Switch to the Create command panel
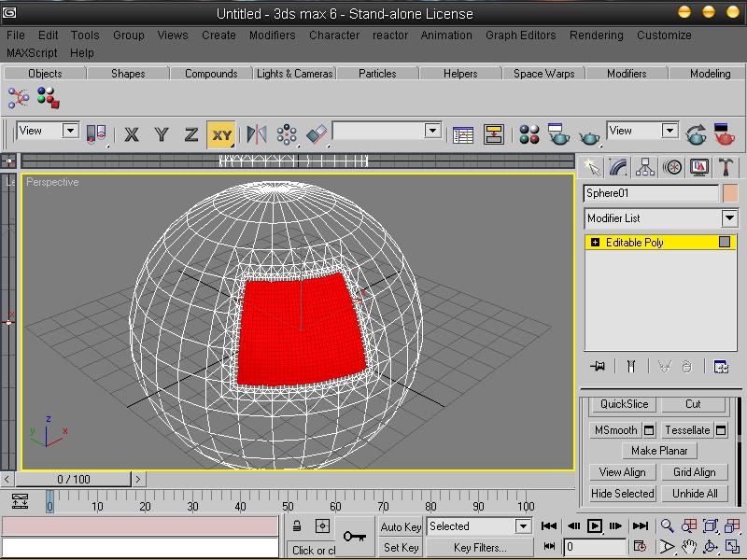 click(592, 167)
